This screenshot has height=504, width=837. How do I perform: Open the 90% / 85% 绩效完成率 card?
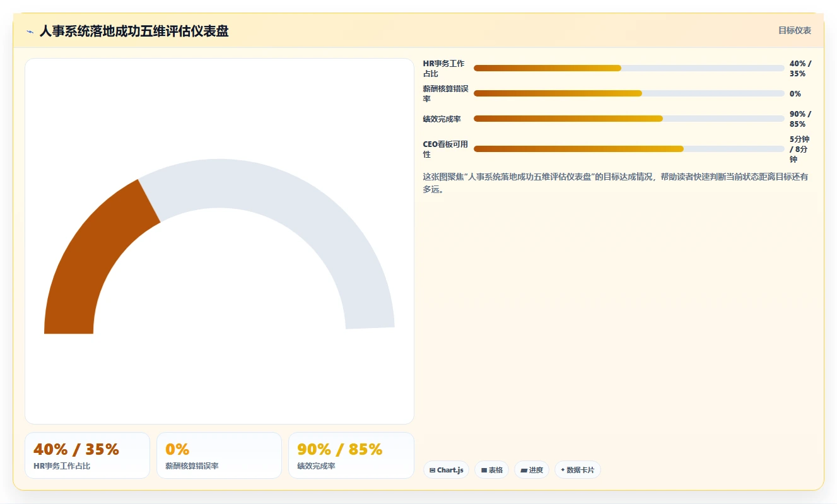click(x=351, y=455)
